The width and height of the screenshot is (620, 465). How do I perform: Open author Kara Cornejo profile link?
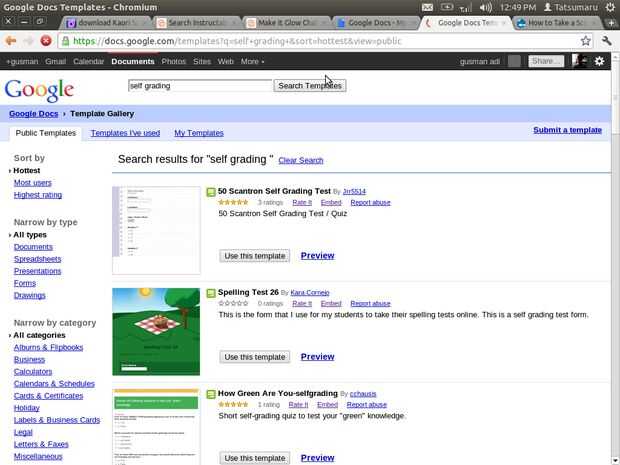pos(310,293)
